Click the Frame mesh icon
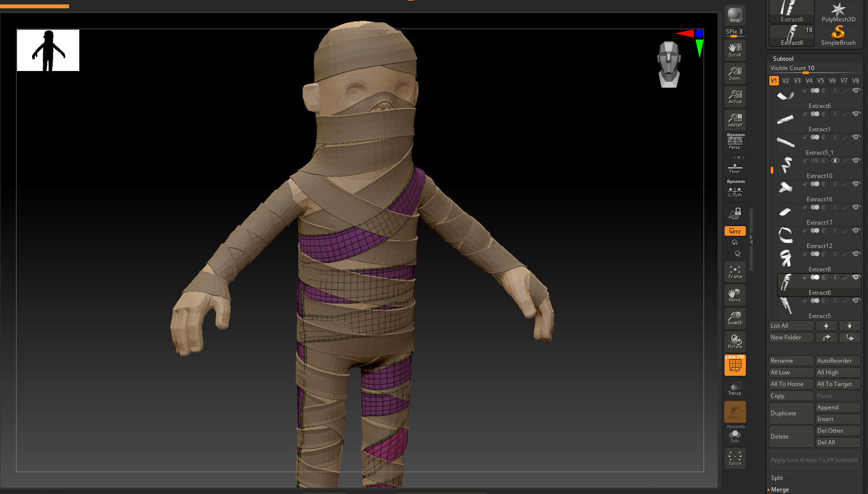 pos(735,272)
